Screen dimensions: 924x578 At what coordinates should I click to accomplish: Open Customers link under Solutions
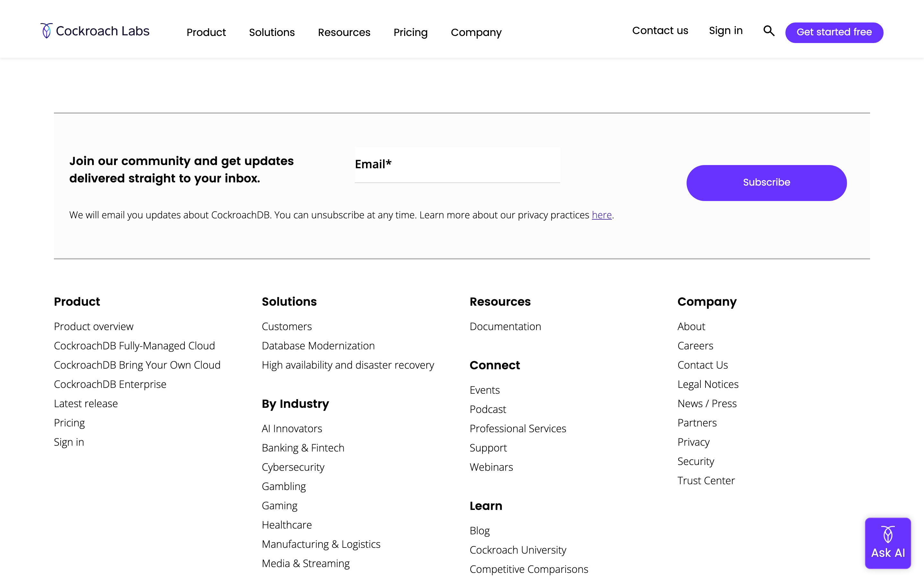[x=287, y=327]
